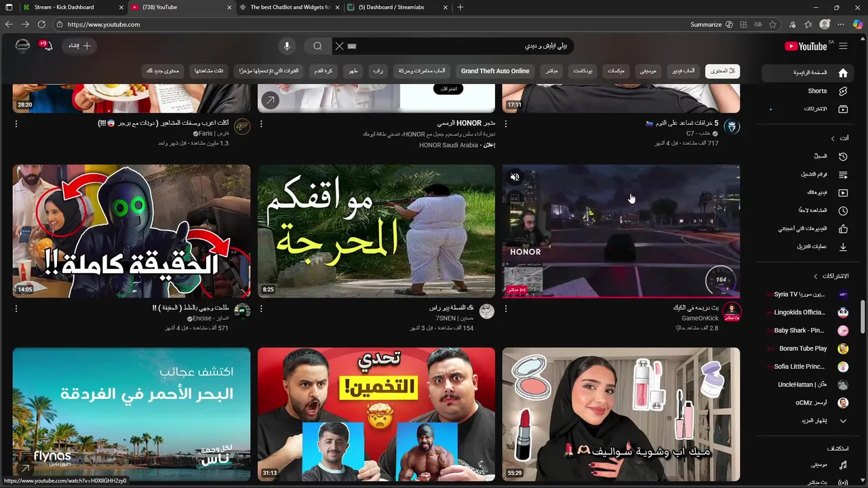Expand the أنت (You) section
Image resolution: width=868 pixels, height=488 pixels.
[x=840, y=138]
